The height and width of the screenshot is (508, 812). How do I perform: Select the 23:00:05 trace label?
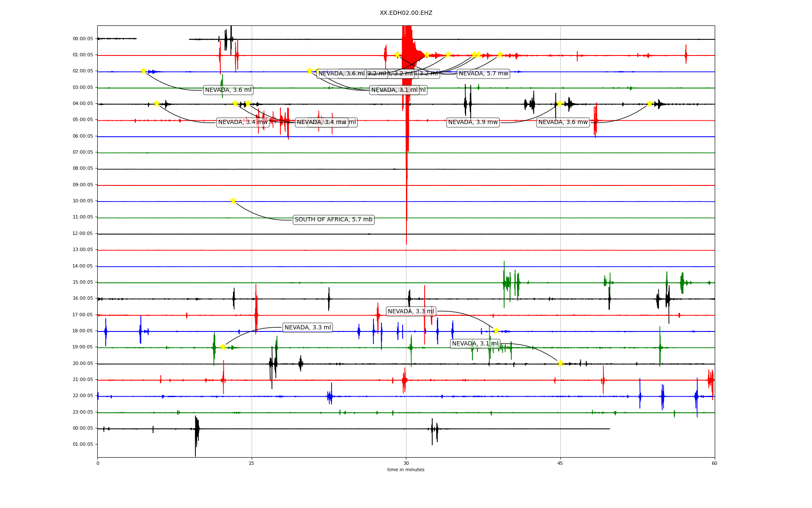click(x=82, y=412)
